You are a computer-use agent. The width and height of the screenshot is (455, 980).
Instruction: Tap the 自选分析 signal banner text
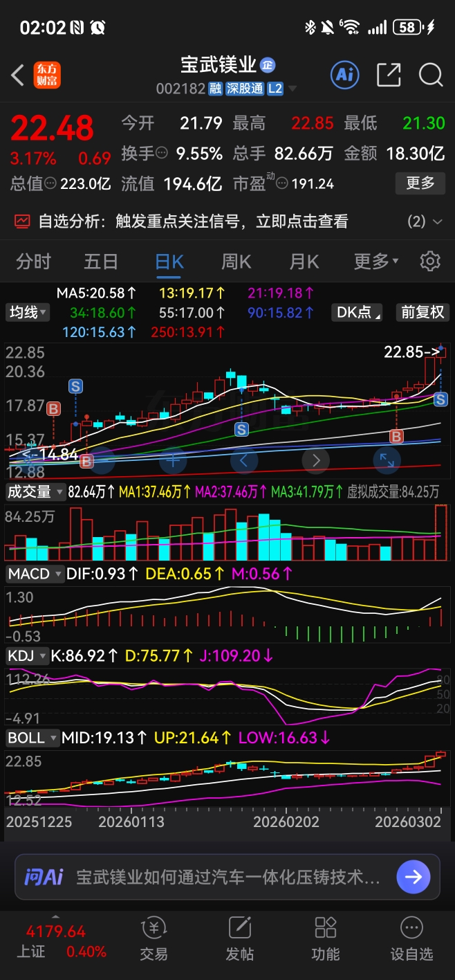pos(193,221)
